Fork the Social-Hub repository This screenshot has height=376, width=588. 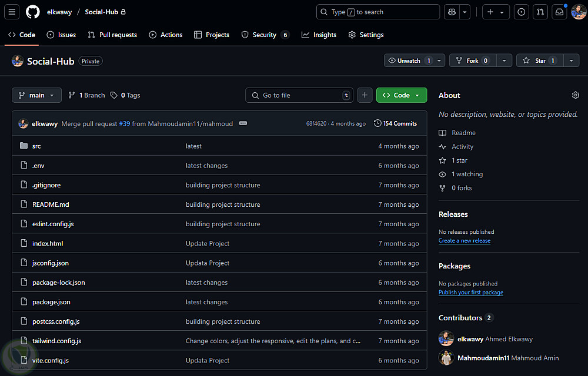click(473, 61)
